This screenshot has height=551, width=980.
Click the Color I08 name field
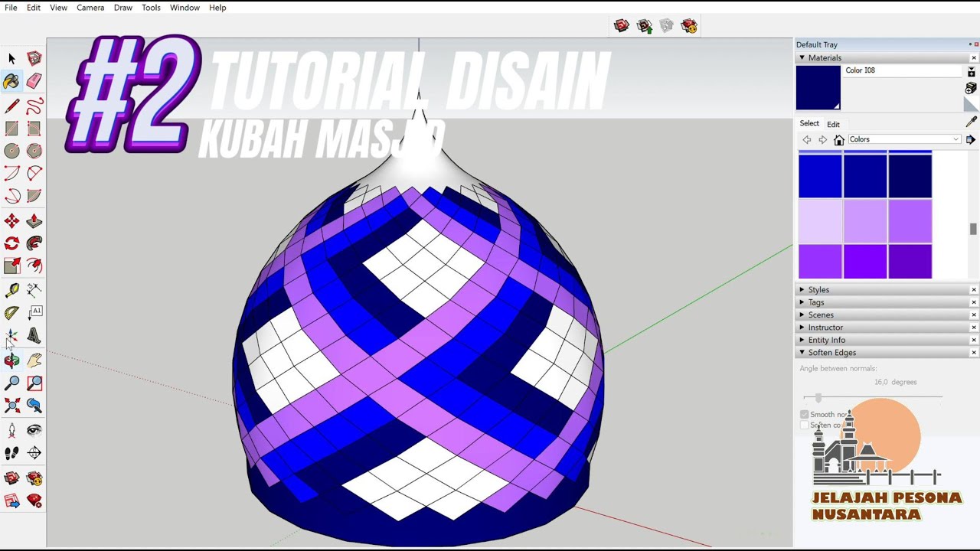902,70
